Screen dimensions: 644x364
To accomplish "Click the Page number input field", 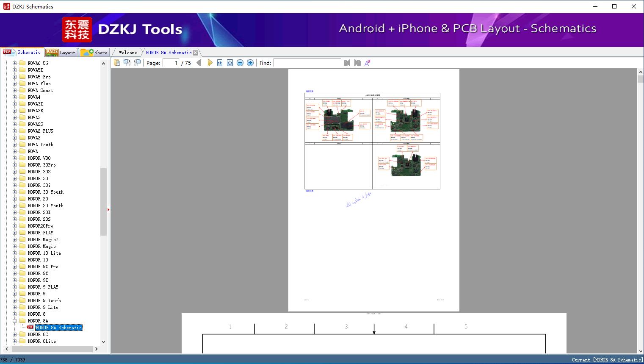I will pos(171,63).
